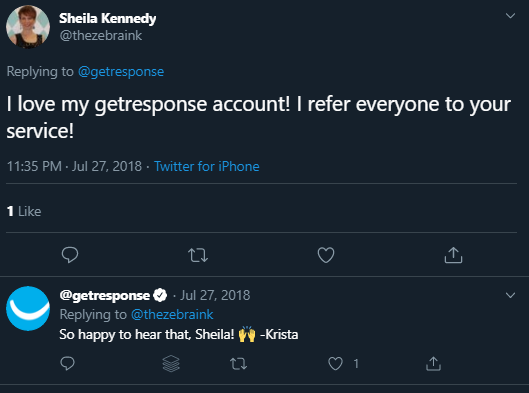Open the chevron menu on Sheila's tweet
This screenshot has height=393, width=529.
tap(510, 16)
